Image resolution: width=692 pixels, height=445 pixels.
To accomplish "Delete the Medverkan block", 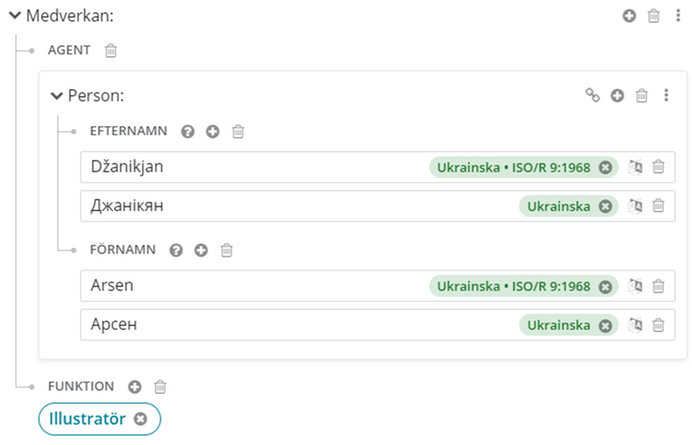I will pos(653,16).
